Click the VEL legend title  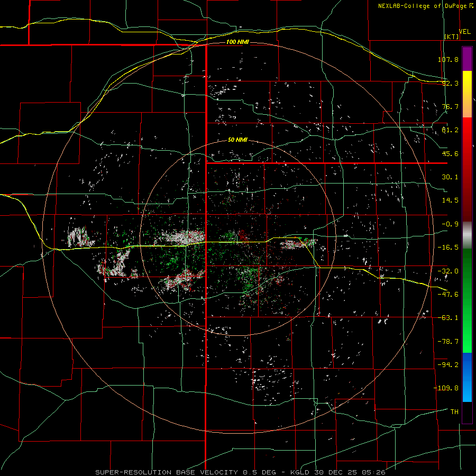coord(465,32)
